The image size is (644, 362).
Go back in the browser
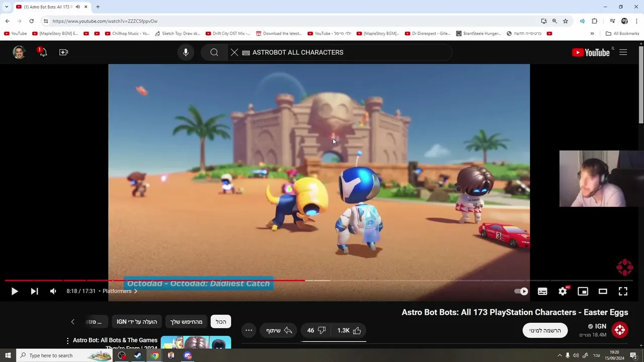pyautogui.click(x=7, y=21)
